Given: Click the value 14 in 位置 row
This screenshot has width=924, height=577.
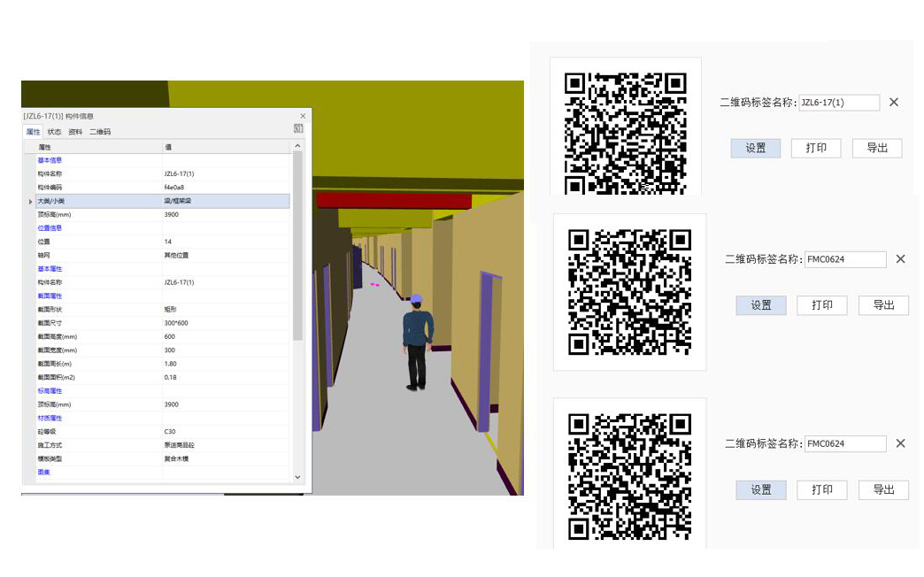Looking at the screenshot, I should 168,242.
